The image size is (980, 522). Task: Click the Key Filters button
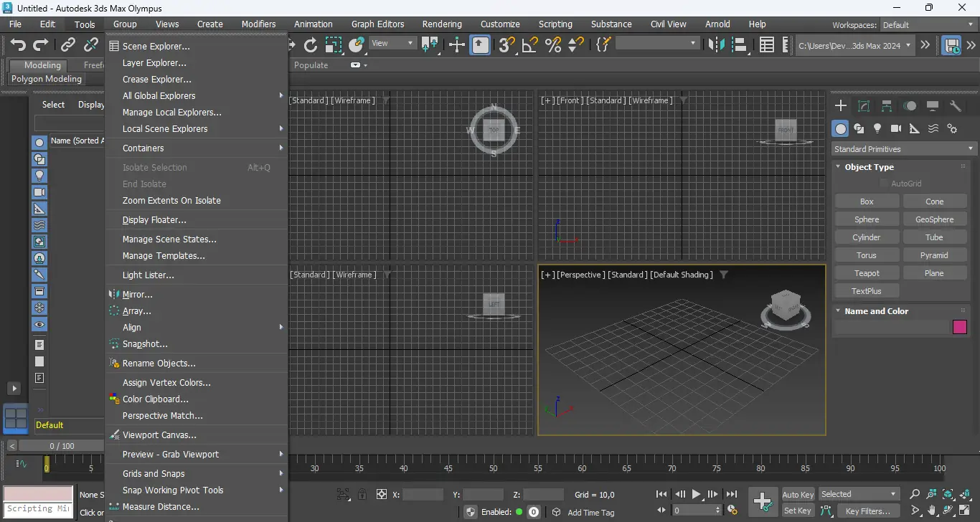point(867,511)
